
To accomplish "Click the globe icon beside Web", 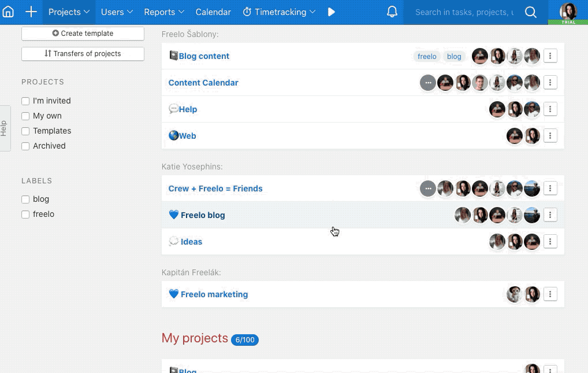I will click(x=174, y=135).
